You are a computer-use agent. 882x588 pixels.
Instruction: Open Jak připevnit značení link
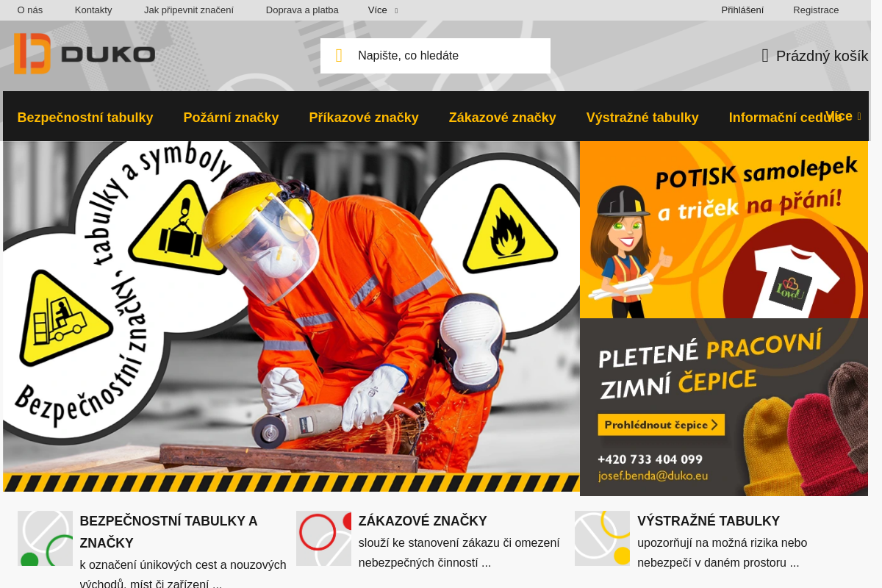click(x=189, y=10)
